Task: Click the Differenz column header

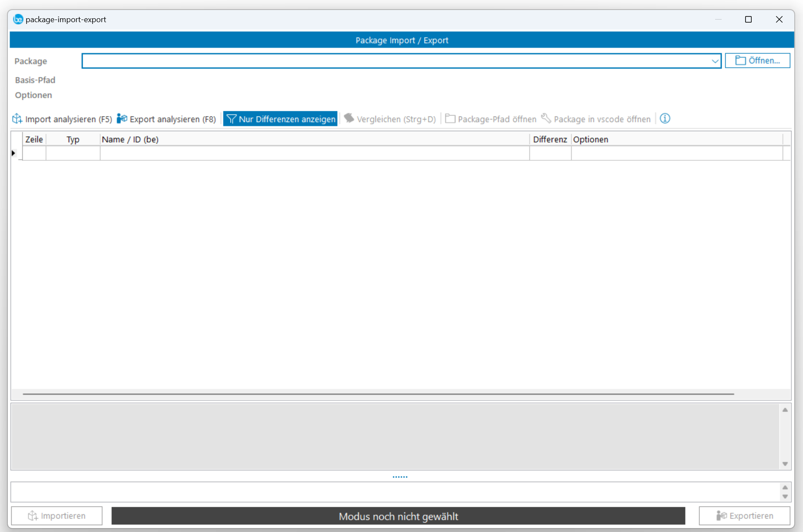Action: [550, 140]
